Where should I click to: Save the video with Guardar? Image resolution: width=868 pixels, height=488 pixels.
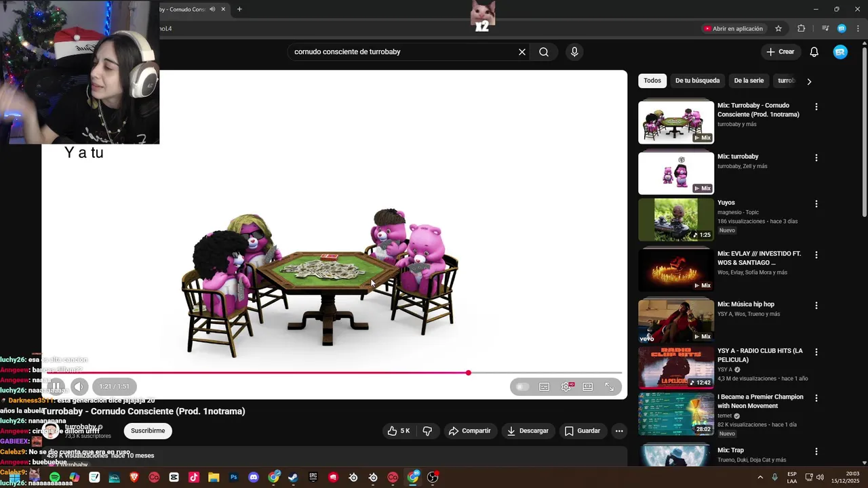[582, 431]
